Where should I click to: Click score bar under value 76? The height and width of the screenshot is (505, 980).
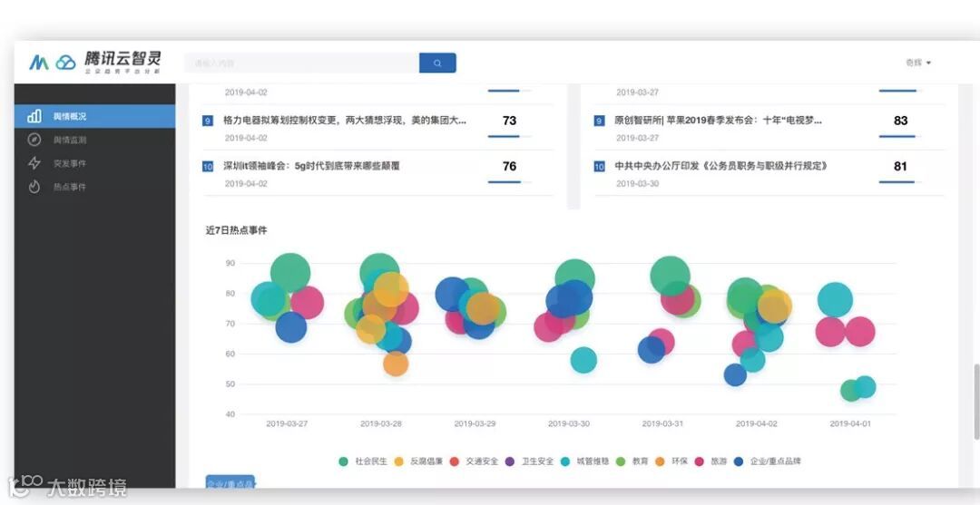tap(509, 182)
